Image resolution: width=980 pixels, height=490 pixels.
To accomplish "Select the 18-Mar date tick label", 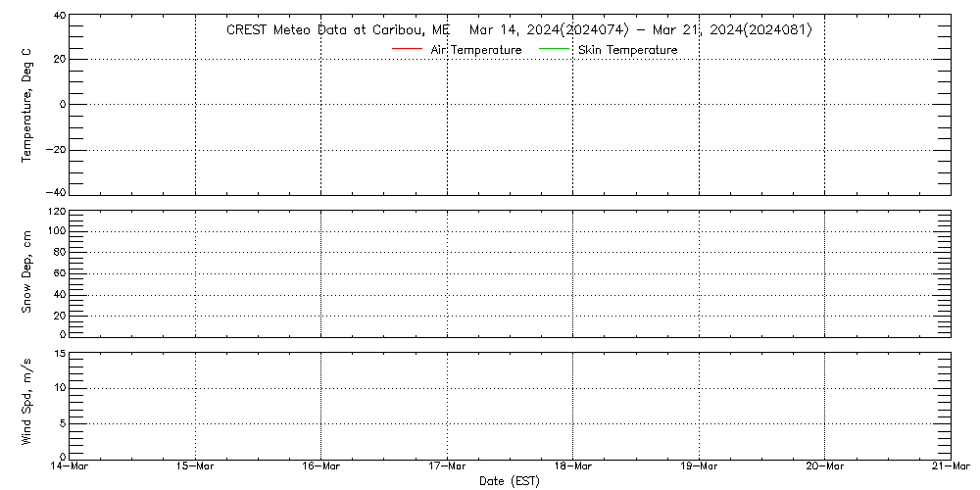I will pos(572,466).
